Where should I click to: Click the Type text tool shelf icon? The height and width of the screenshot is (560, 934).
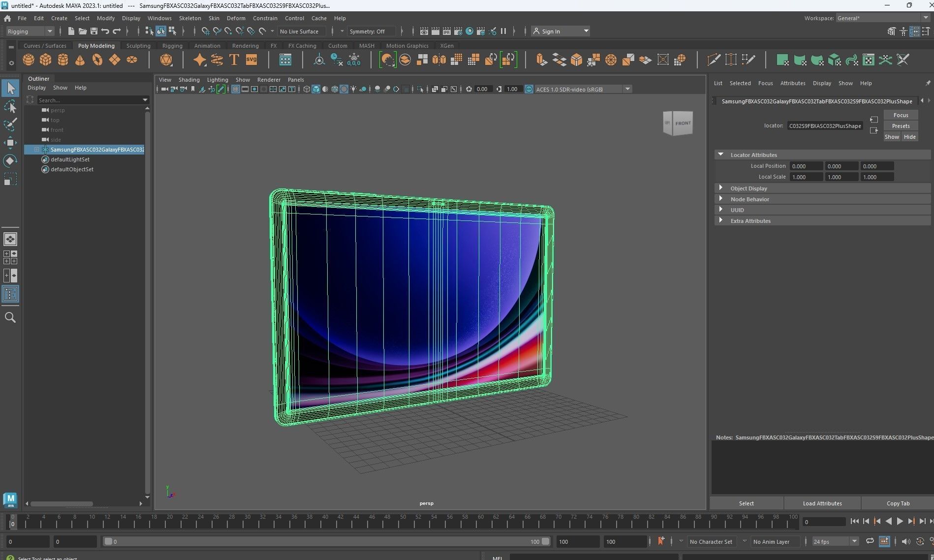pyautogui.click(x=234, y=60)
